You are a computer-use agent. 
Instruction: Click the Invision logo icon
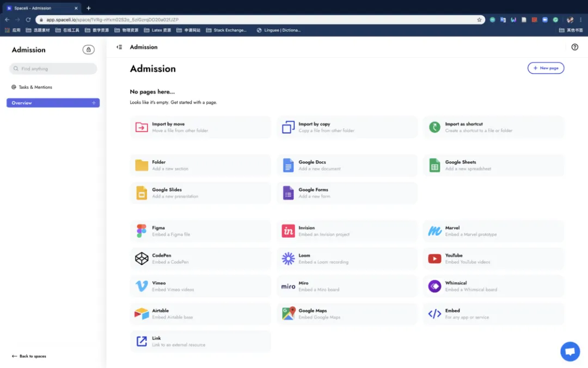[288, 231]
